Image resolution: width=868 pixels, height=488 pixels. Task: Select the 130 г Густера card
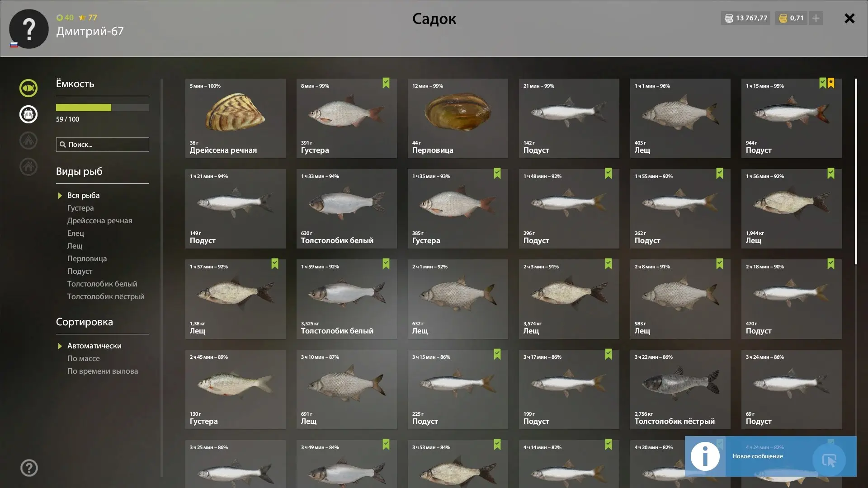[x=236, y=389]
